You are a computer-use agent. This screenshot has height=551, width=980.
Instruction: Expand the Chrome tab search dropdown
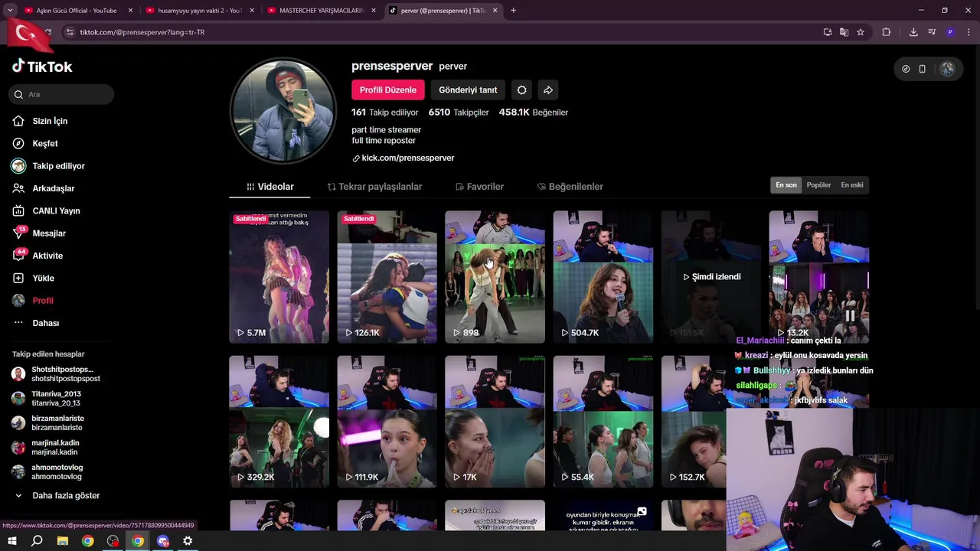[x=10, y=10]
